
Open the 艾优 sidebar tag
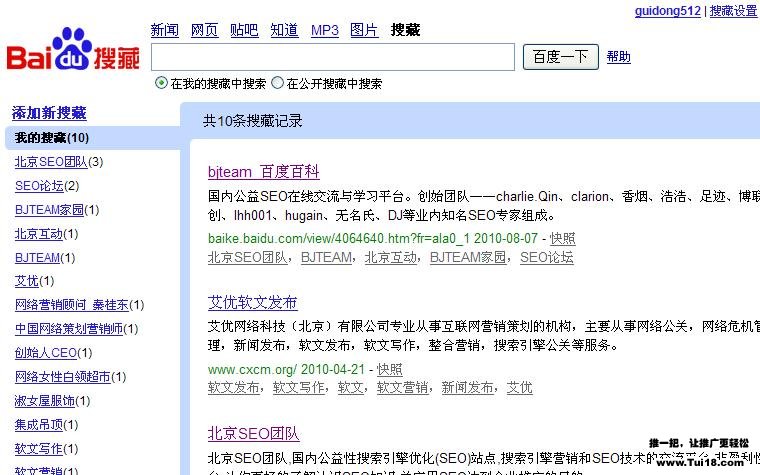[x=27, y=281]
